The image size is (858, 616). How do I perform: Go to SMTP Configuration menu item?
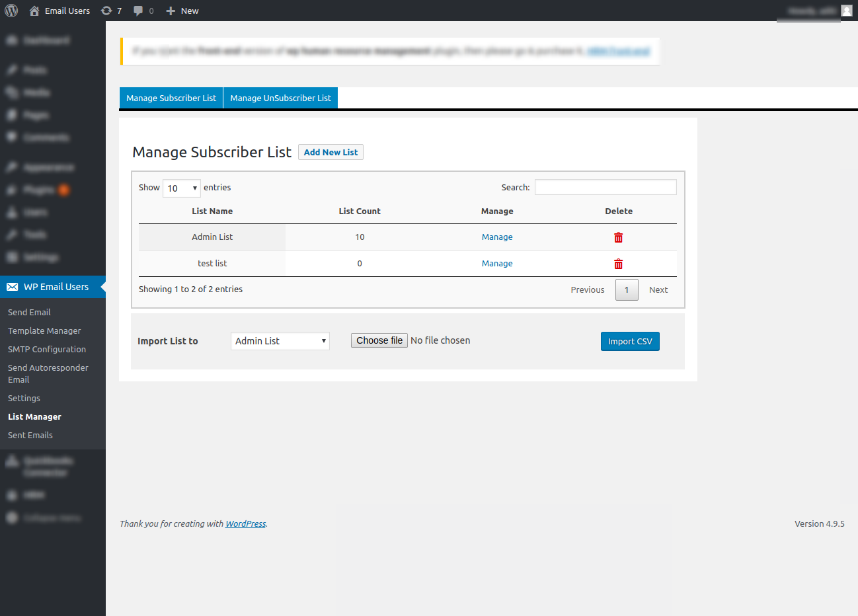coord(47,349)
